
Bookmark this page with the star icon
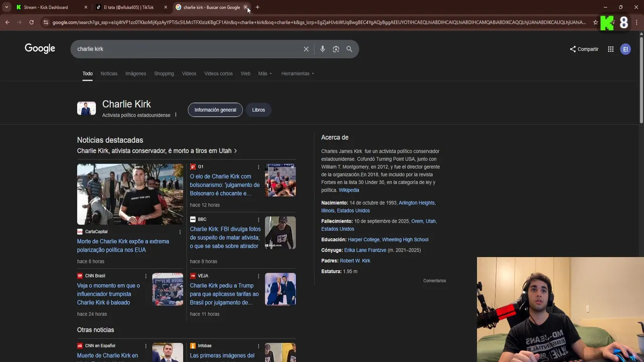tap(595, 22)
